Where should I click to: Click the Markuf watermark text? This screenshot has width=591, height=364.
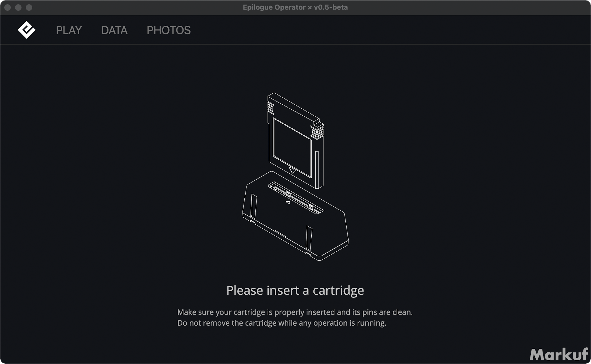(558, 354)
